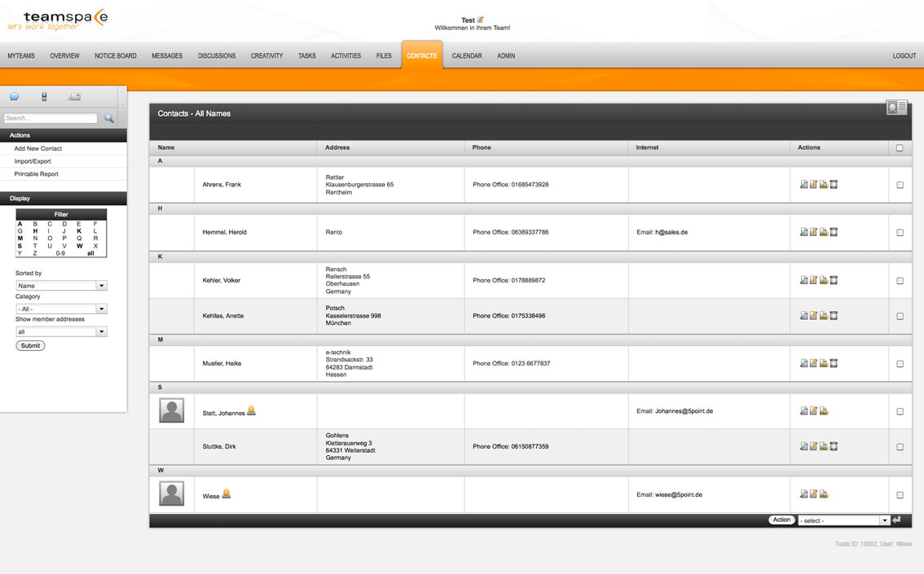
Task: Click the magnifying glass search icon
Action: click(109, 118)
